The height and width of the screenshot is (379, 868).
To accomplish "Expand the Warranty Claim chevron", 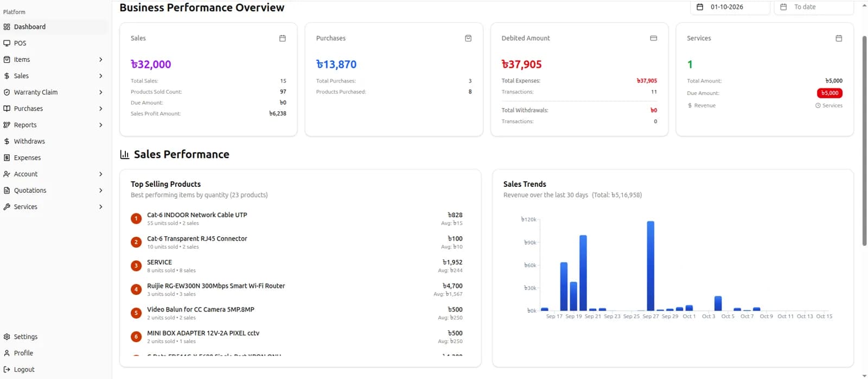I will click(x=101, y=92).
